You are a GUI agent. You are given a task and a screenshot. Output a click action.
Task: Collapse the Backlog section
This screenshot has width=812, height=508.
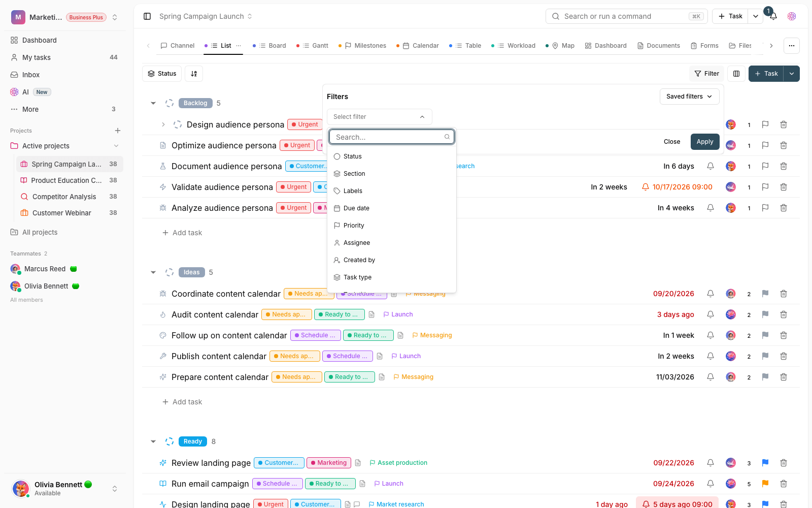[153, 103]
